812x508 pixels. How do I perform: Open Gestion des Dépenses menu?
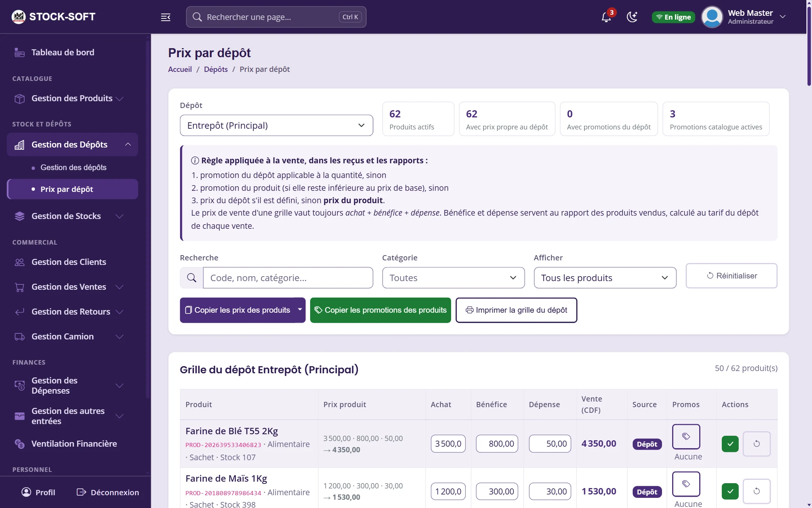72,386
